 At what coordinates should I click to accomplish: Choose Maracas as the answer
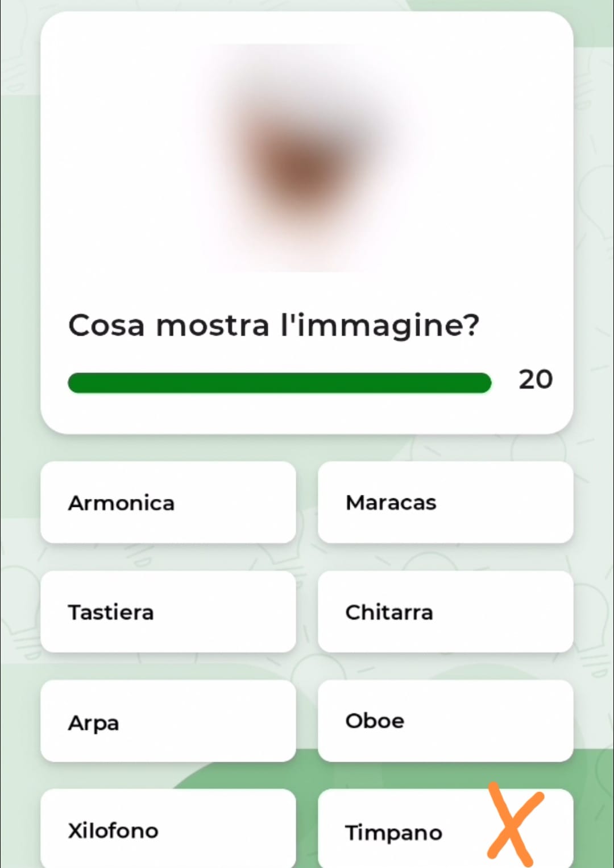click(445, 502)
